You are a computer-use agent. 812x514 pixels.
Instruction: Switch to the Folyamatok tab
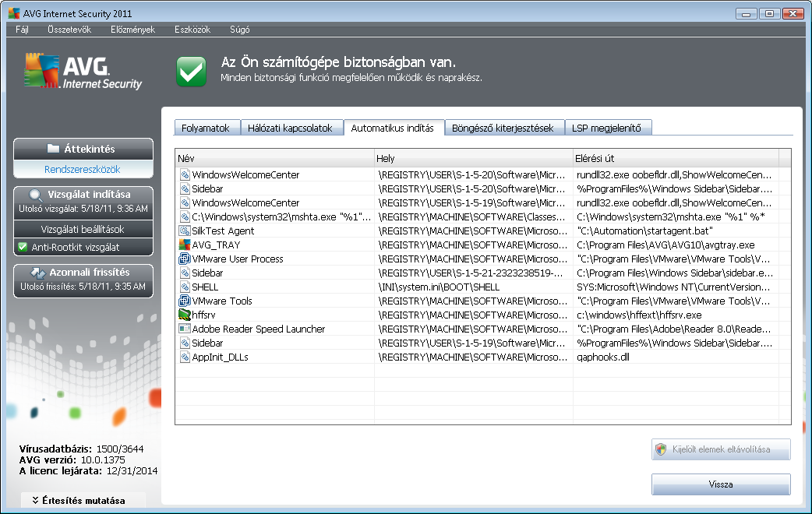coord(206,128)
